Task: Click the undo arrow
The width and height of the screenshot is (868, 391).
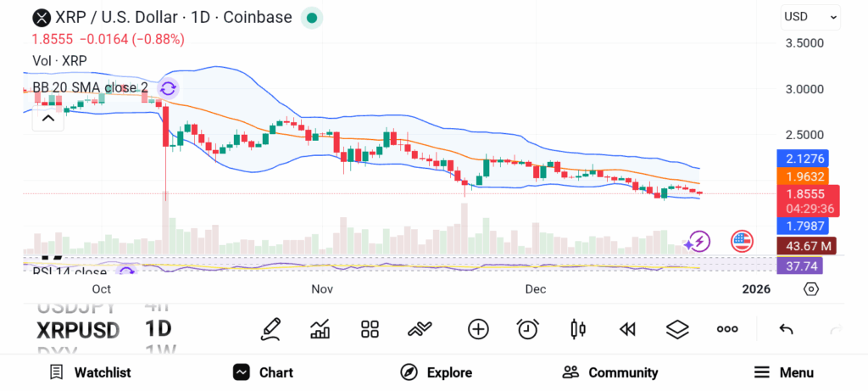Action: 786,329
